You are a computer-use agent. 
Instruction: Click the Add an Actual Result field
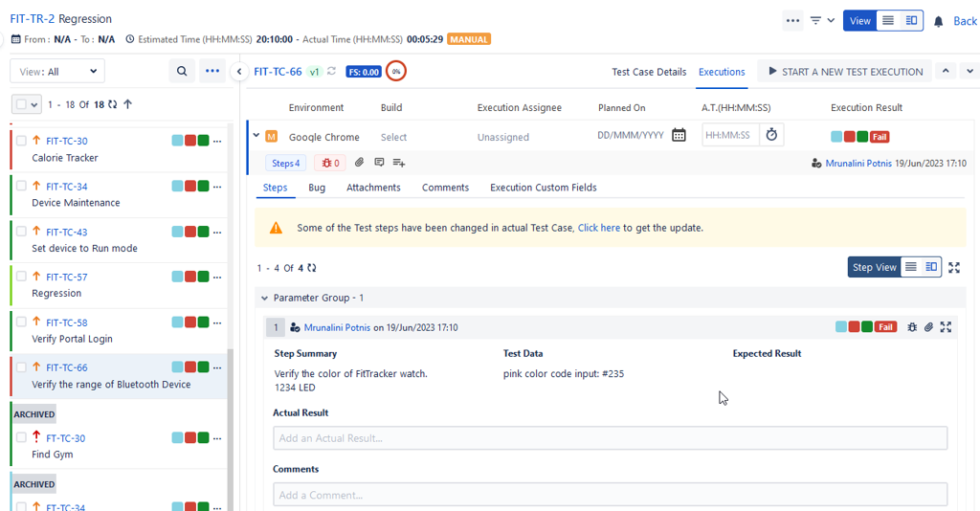[x=610, y=438]
